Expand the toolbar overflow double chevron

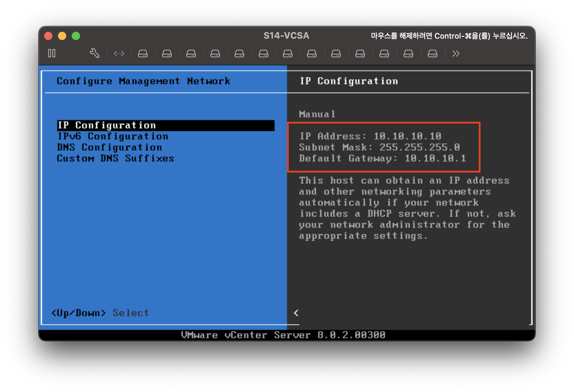pos(456,53)
